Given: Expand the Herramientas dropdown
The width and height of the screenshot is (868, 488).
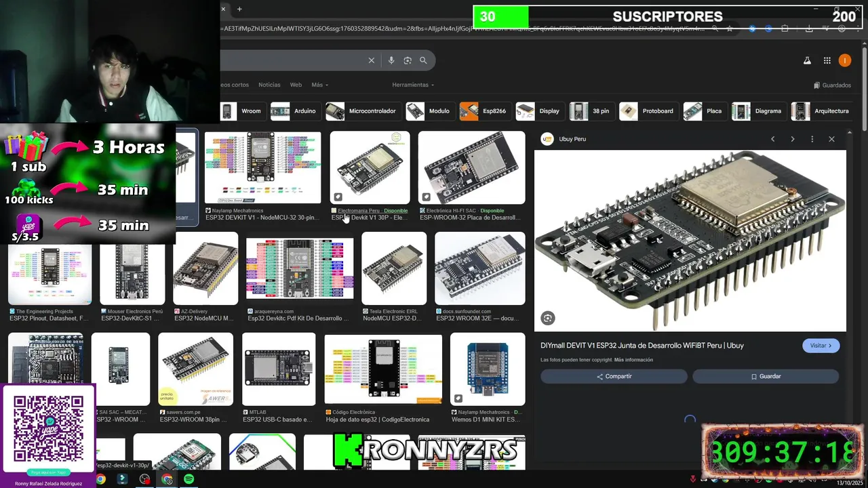Looking at the screenshot, I should coord(413,85).
